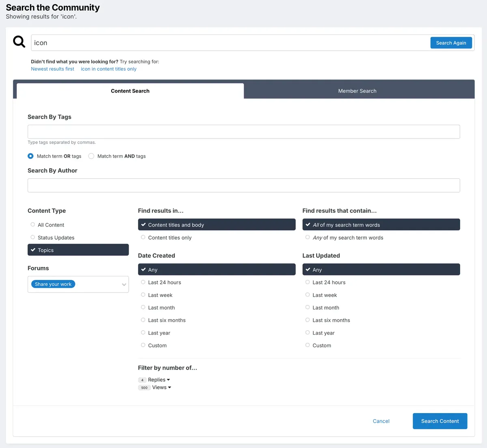
Task: Open the Views filter dropdown
Action: (162, 387)
